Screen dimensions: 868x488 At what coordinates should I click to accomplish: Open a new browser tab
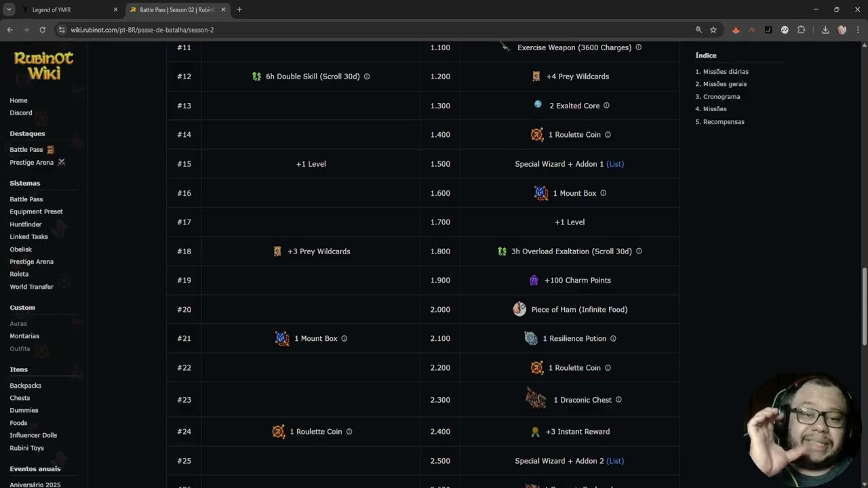tap(239, 9)
